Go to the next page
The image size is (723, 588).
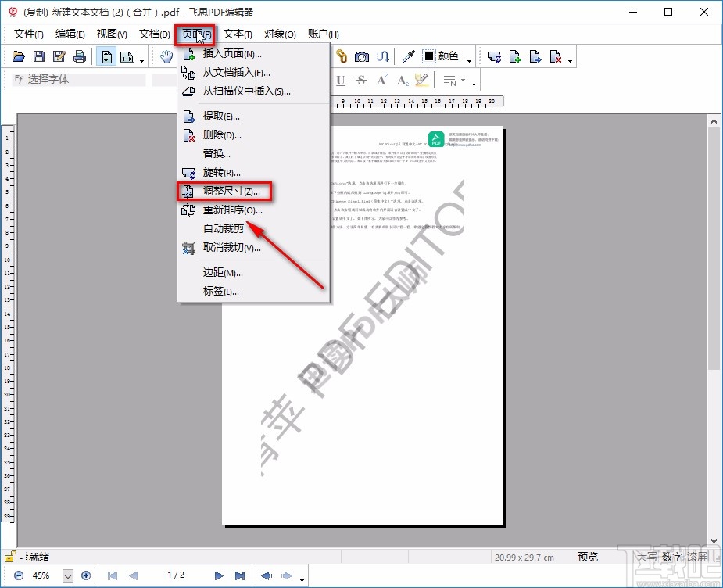(x=219, y=575)
